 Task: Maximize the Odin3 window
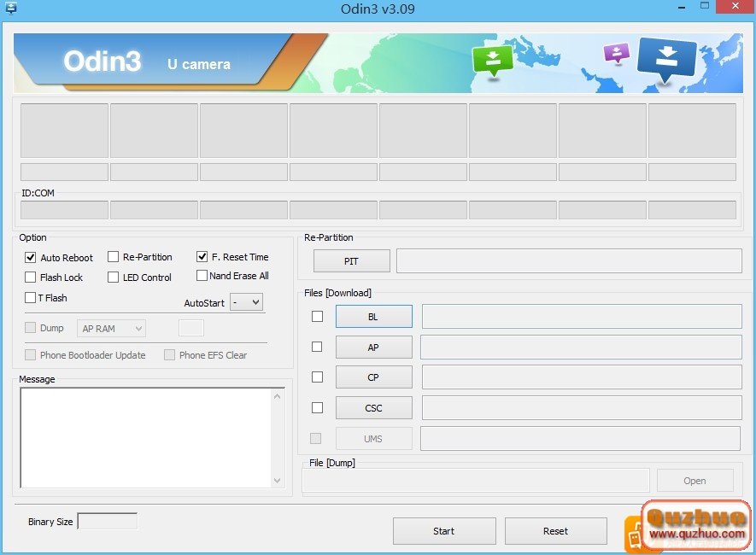click(704, 7)
